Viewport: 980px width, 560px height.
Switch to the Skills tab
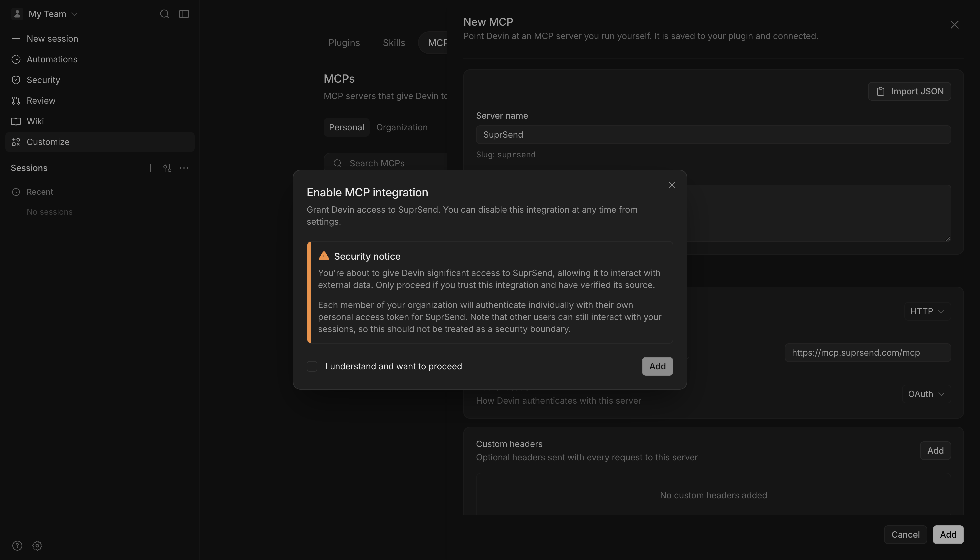point(394,43)
